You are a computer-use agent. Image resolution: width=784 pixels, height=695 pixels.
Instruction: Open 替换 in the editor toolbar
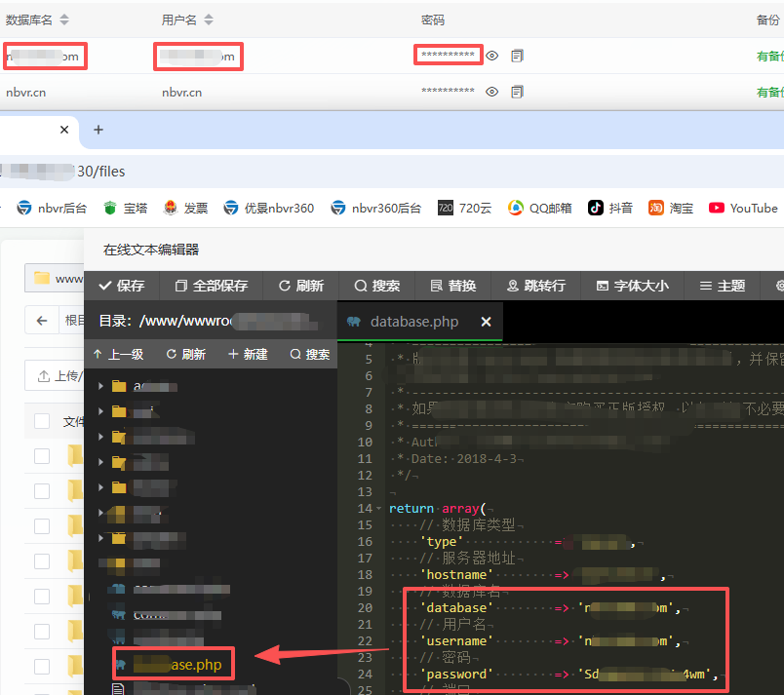pos(453,286)
